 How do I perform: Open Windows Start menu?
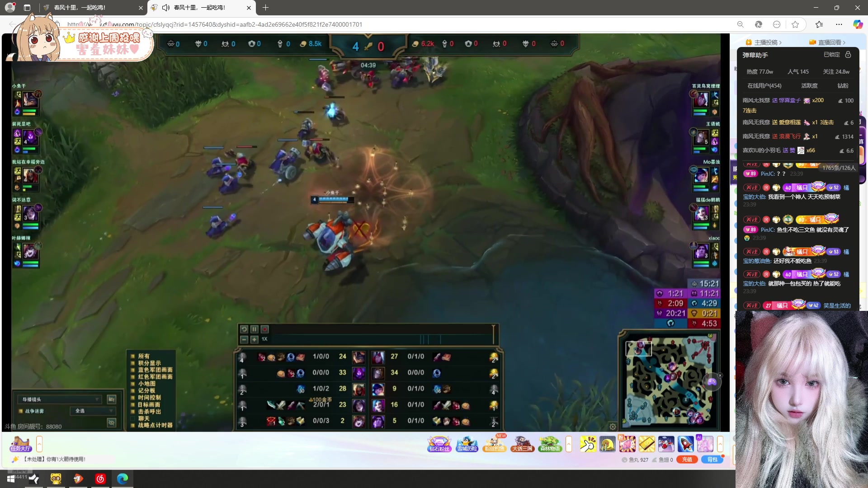(11, 479)
